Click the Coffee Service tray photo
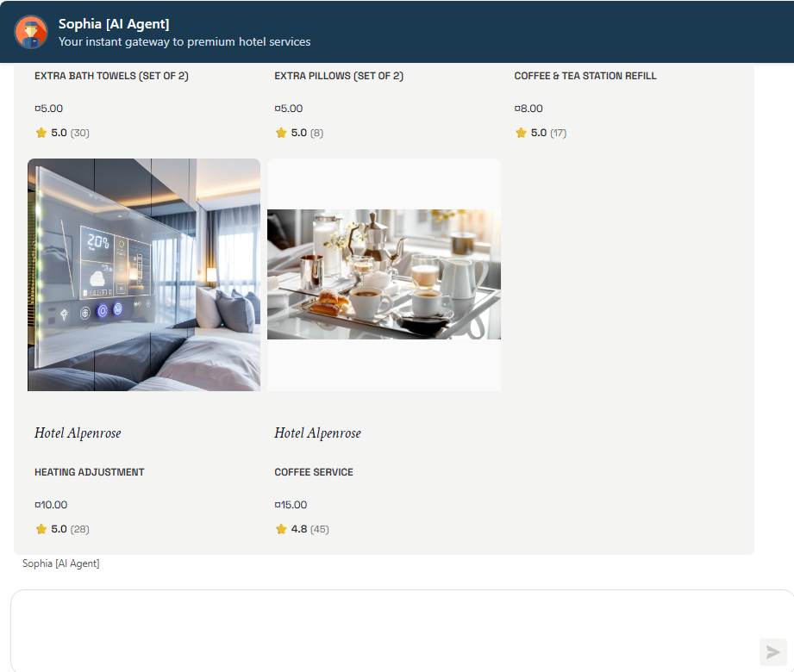Screen dimensions: 794x672 (384, 274)
